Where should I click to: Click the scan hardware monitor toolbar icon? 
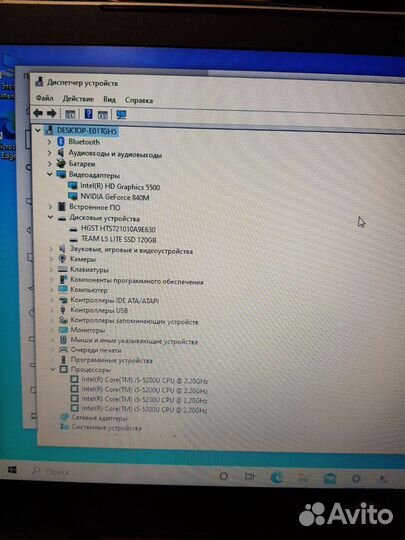pos(121,115)
